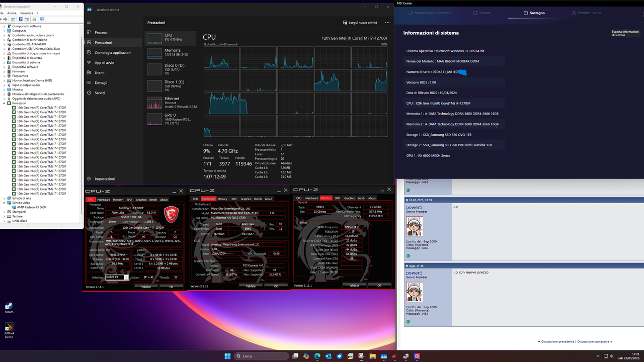Open About tab in third CPU-Z window
The image size is (644, 362).
(x=372, y=198)
